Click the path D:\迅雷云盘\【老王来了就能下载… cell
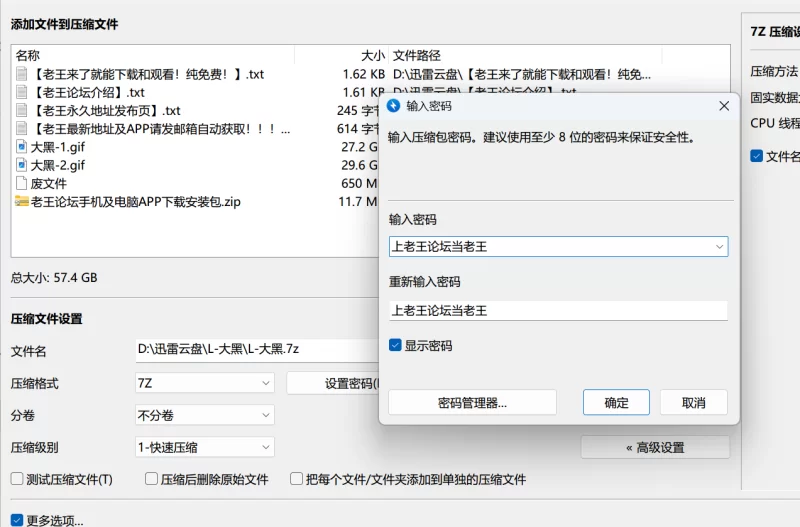800x527 pixels. click(x=521, y=74)
